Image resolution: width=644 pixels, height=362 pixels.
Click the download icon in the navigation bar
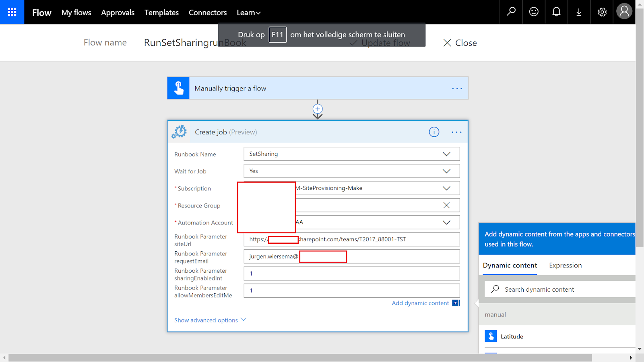click(x=579, y=12)
